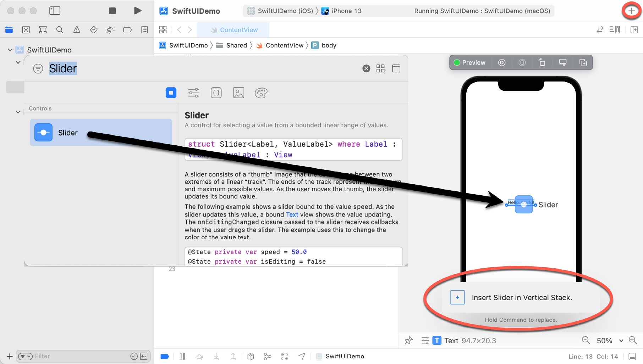Image resolution: width=643 pixels, height=364 pixels.
Task: Select the Color palette library tab
Action: tap(261, 93)
